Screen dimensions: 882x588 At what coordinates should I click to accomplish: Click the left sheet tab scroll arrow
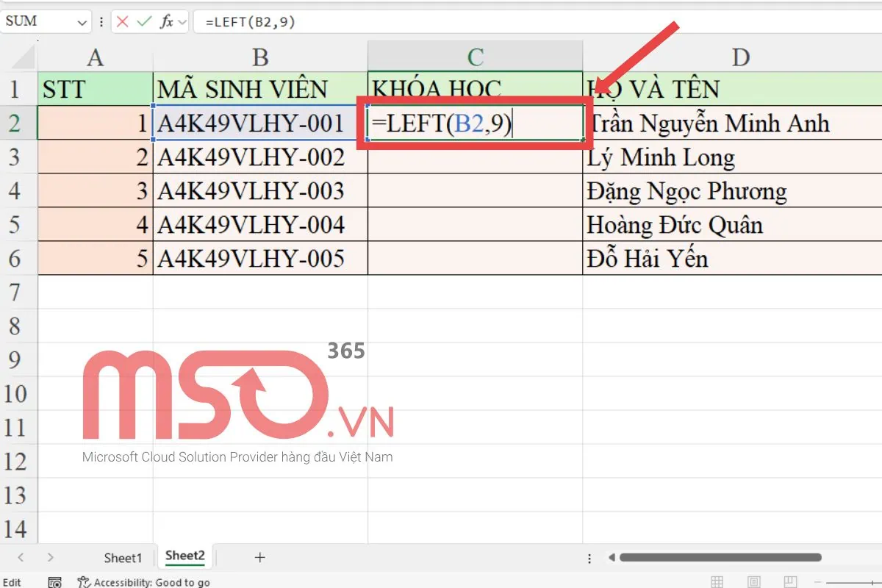point(20,558)
